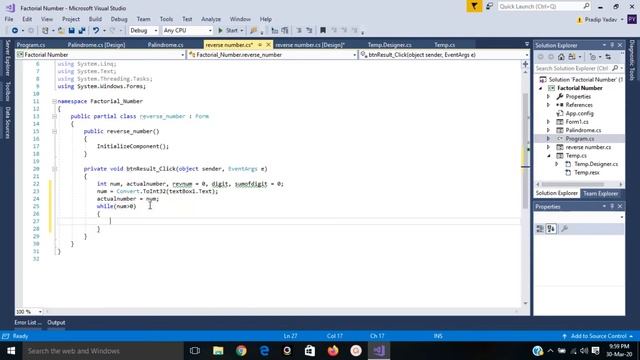Click the Open File folder icon
This screenshot has width=640, height=360.
point(61,31)
